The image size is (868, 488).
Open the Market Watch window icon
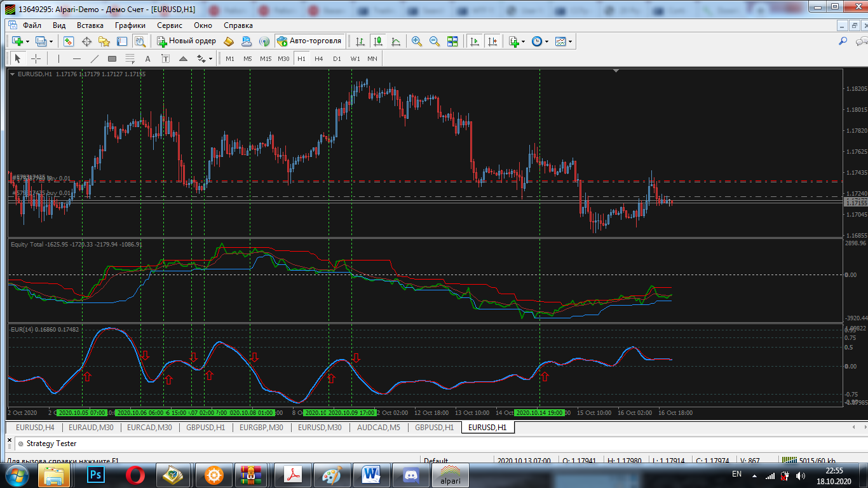tap(69, 41)
